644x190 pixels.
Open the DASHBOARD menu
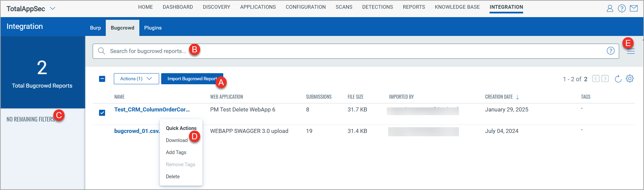(178, 7)
